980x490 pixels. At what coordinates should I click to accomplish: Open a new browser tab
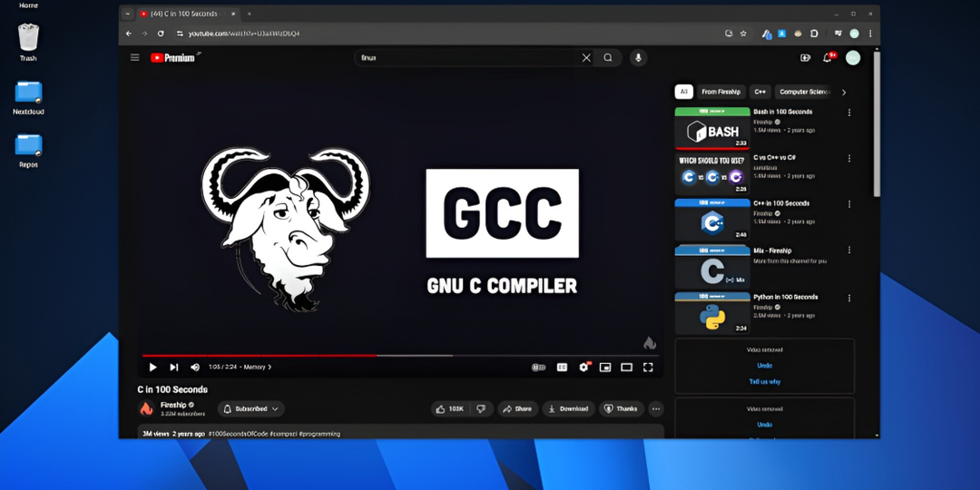click(250, 14)
